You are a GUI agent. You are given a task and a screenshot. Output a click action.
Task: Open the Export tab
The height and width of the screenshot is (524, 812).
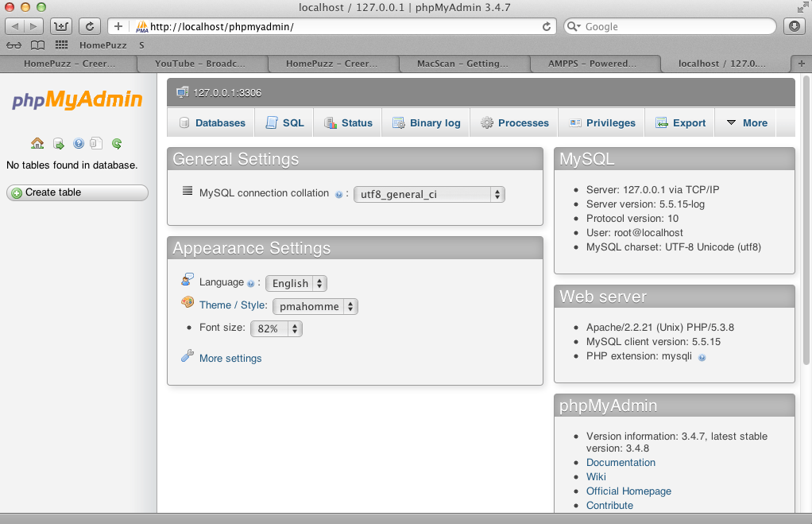(x=680, y=122)
